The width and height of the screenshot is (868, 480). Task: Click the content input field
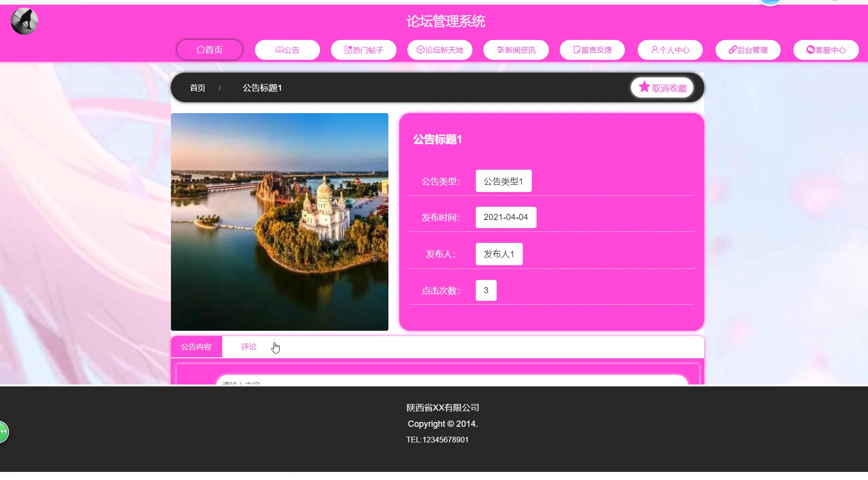(452, 380)
